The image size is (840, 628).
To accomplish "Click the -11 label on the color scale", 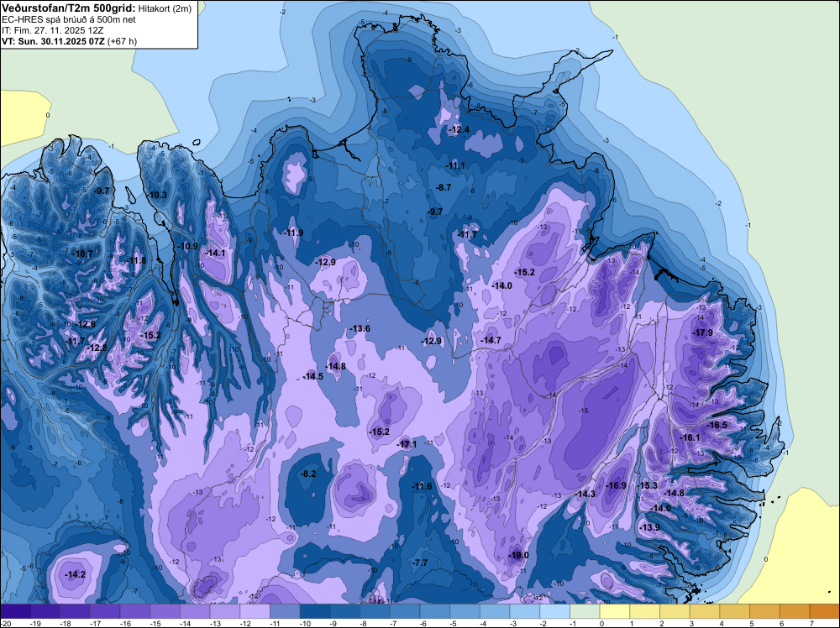I will coord(276,624).
